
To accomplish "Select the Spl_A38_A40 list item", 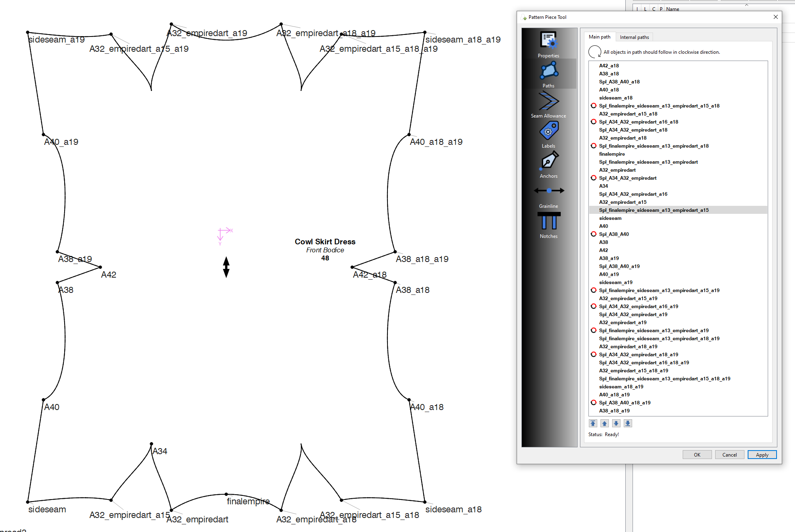I will [614, 234].
